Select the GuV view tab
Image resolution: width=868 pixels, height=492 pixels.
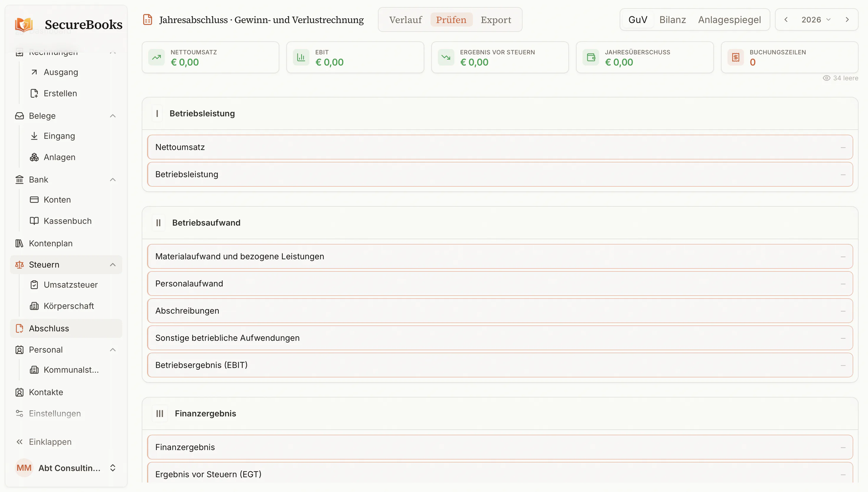point(638,19)
